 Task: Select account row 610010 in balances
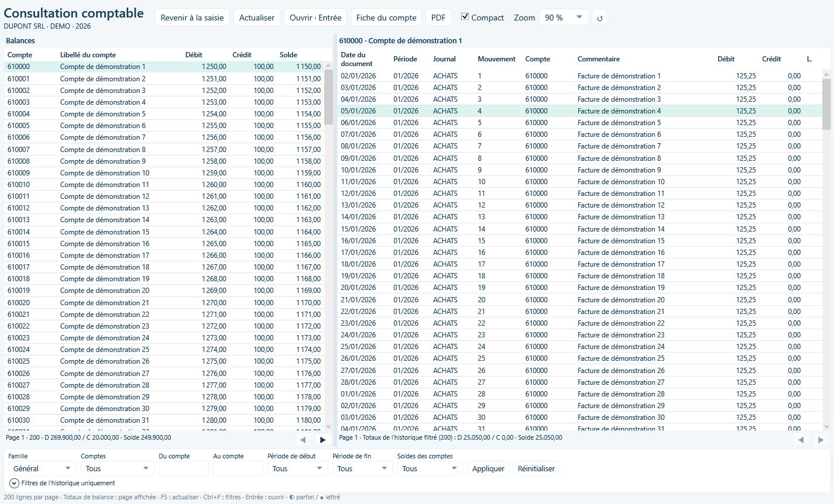coord(164,185)
